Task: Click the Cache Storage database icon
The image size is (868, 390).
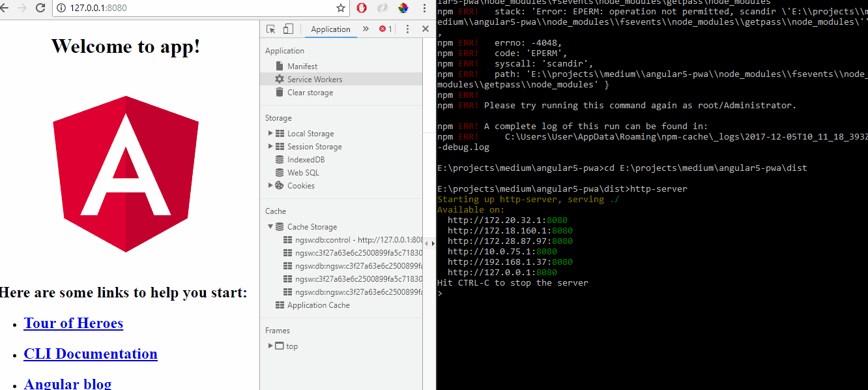Action: [x=280, y=226]
